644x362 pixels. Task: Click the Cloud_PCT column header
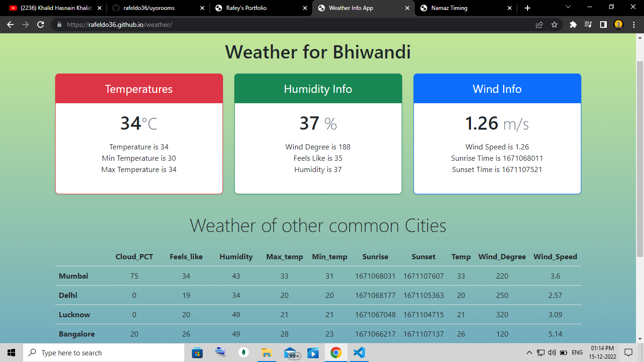pos(134,256)
